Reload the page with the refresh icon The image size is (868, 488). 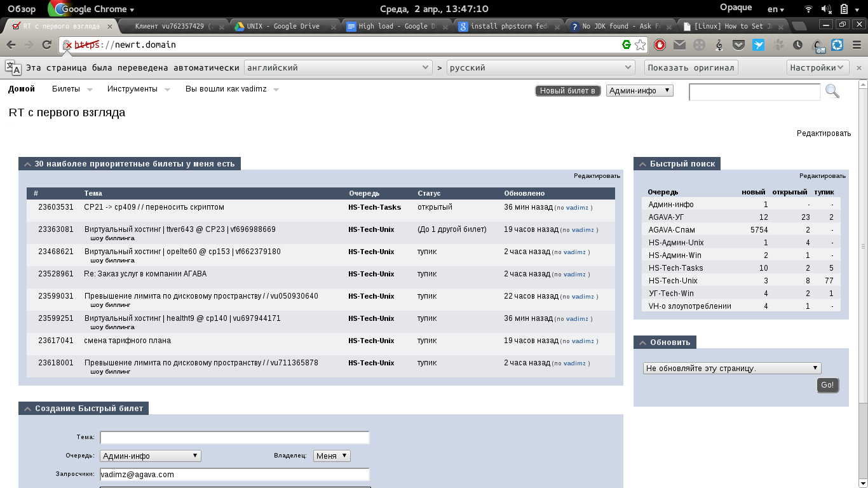coord(46,45)
